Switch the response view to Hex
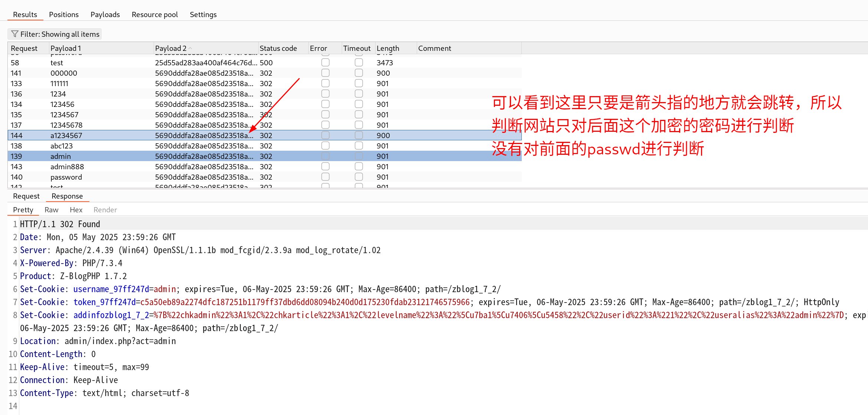 point(76,210)
